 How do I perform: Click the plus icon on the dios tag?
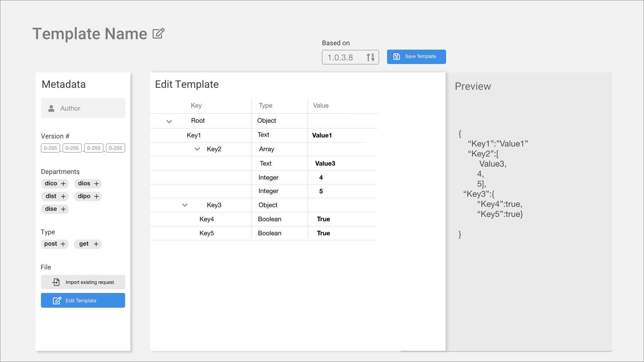(97, 184)
